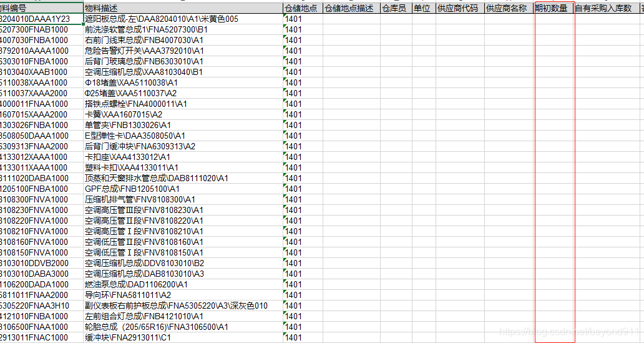Select the 期初数量 header cell
The height and width of the screenshot is (343, 644).
tap(554, 8)
